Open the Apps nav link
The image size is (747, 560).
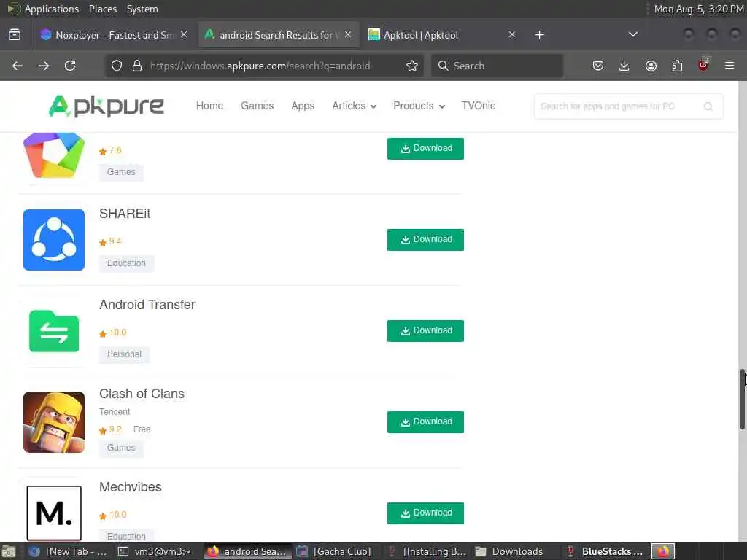pyautogui.click(x=303, y=106)
